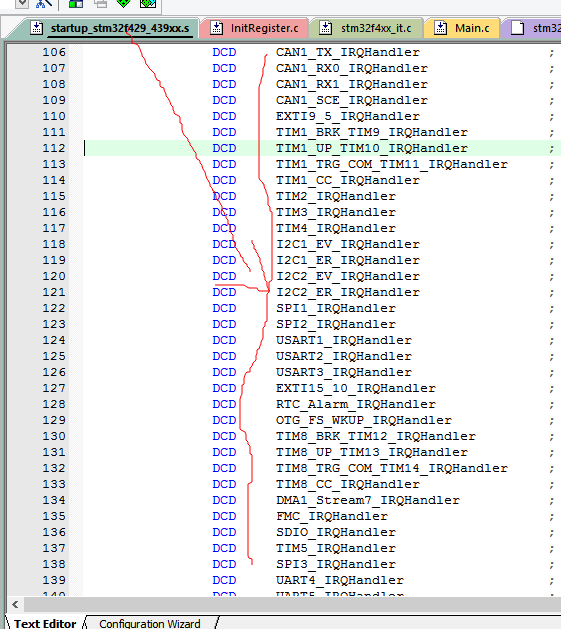Click I2C1_EV_IRQHandler text
Viewport: 561px width, 629px height.
coord(348,245)
